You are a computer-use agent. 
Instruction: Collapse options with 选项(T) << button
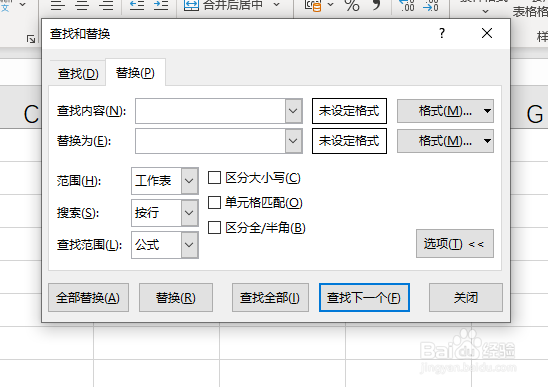tap(455, 244)
